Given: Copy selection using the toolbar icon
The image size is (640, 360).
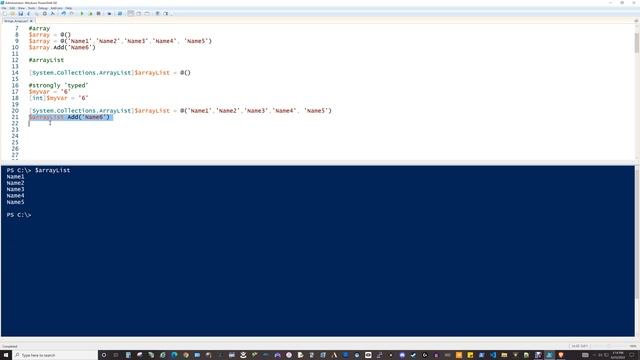Looking at the screenshot, I should click(x=36, y=13).
